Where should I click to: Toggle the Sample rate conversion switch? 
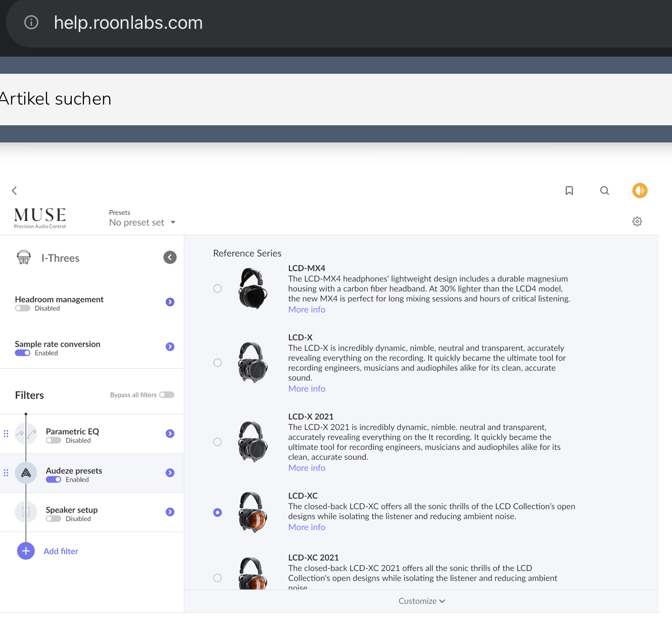point(23,353)
